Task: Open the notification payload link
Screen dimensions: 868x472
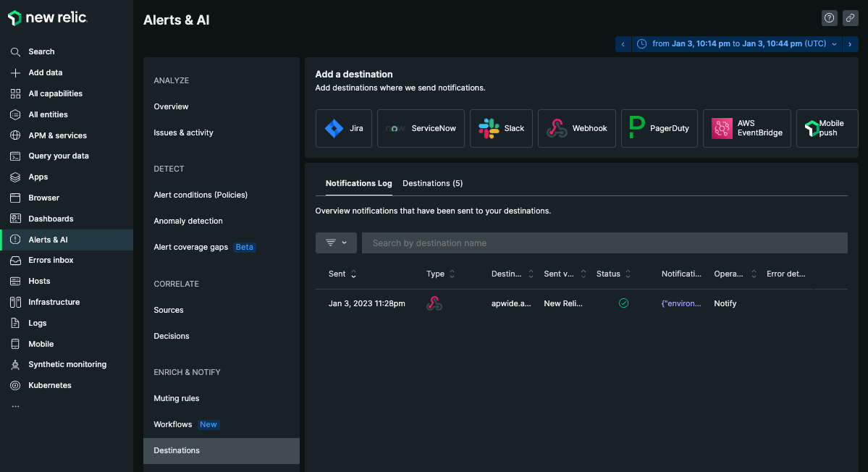Action: point(681,303)
